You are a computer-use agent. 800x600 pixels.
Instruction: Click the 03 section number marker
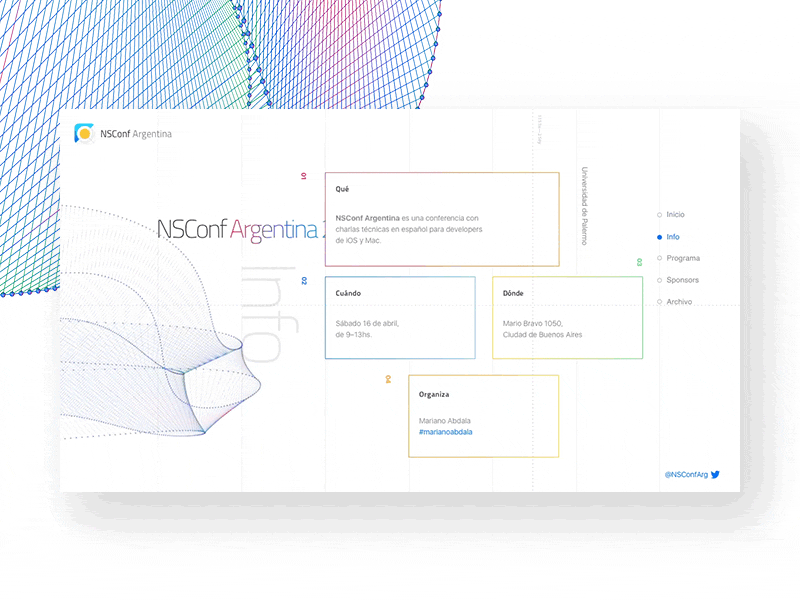(x=639, y=262)
